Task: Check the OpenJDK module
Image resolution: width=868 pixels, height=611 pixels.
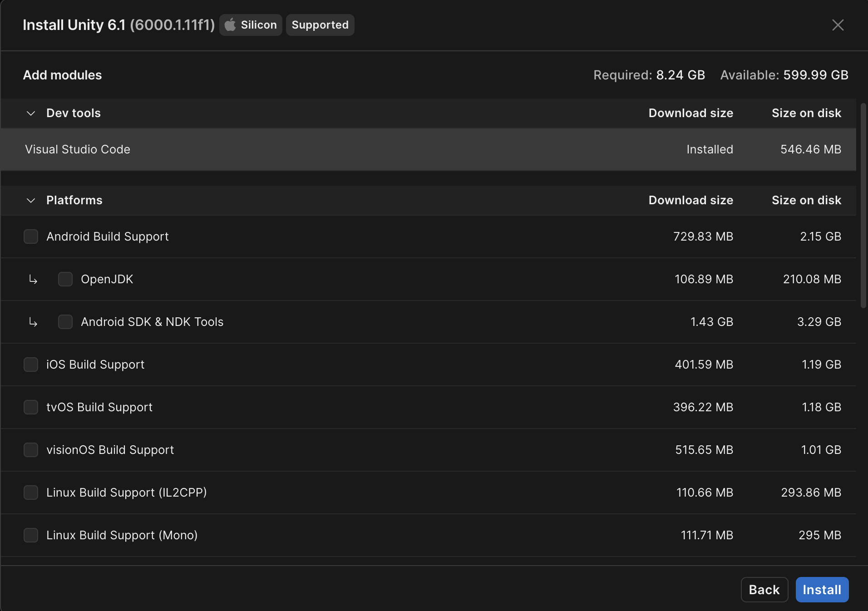Action: click(x=65, y=279)
